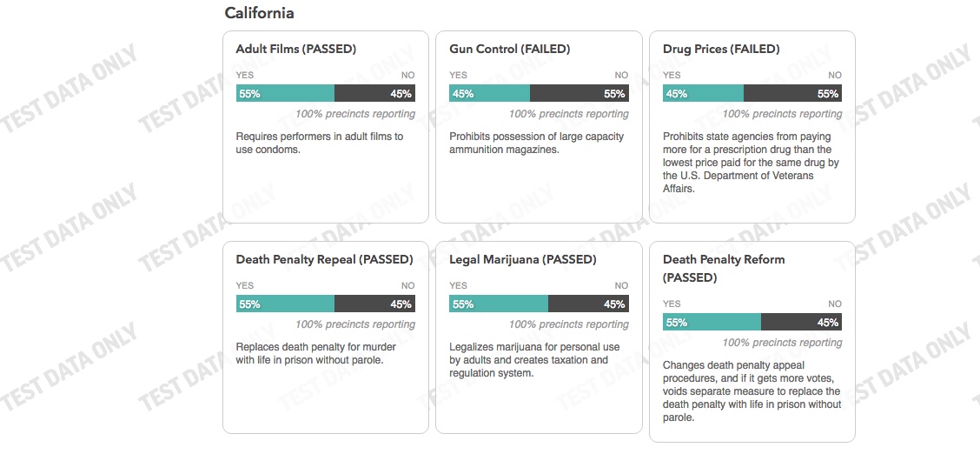Click the 55% Yes bar for Death Penalty Reform
The height and width of the screenshot is (454, 980).
(x=712, y=323)
